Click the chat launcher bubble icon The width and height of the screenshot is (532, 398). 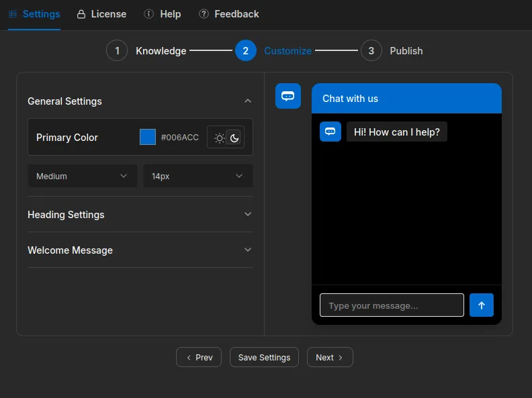(288, 96)
